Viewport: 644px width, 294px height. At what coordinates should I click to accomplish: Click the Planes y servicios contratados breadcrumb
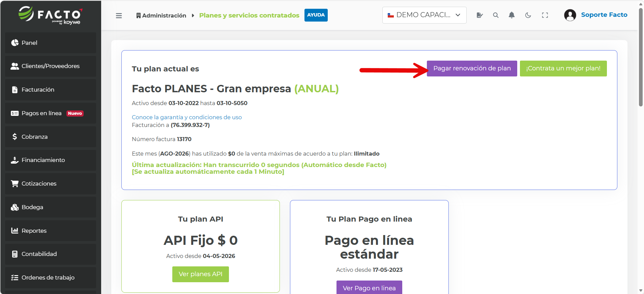coord(249,15)
